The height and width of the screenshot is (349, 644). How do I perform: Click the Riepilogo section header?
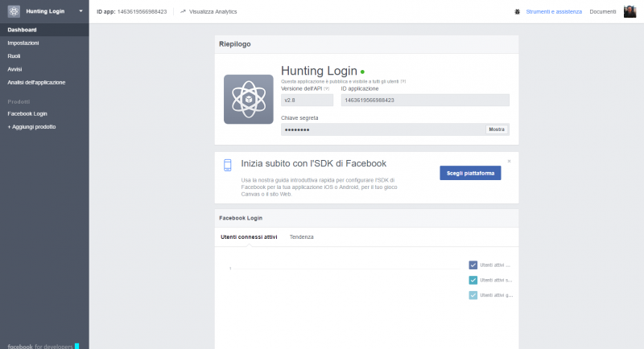(235, 44)
